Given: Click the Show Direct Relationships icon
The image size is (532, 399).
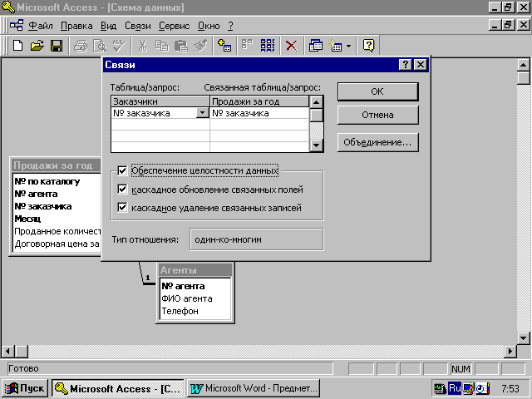Looking at the screenshot, I should pyautogui.click(x=248, y=46).
